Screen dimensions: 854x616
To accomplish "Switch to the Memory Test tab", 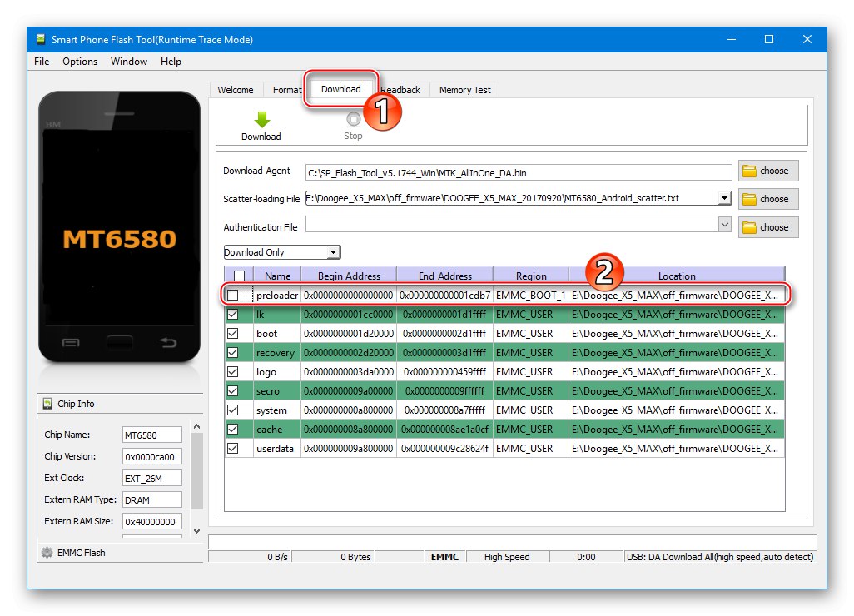I will click(x=464, y=90).
